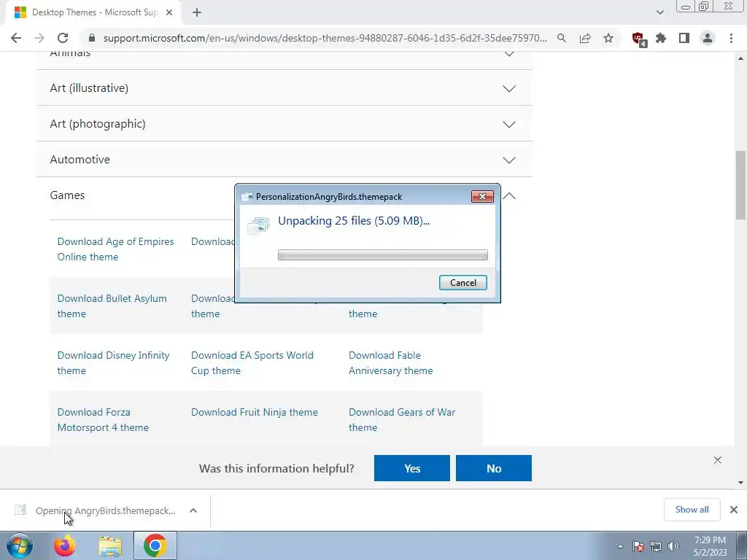The width and height of the screenshot is (747, 560).
Task: Open the Extensions puzzle menu
Action: pos(661,38)
